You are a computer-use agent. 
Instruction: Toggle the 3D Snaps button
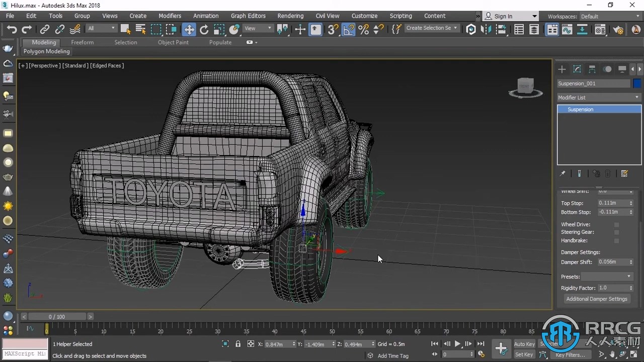333,29
